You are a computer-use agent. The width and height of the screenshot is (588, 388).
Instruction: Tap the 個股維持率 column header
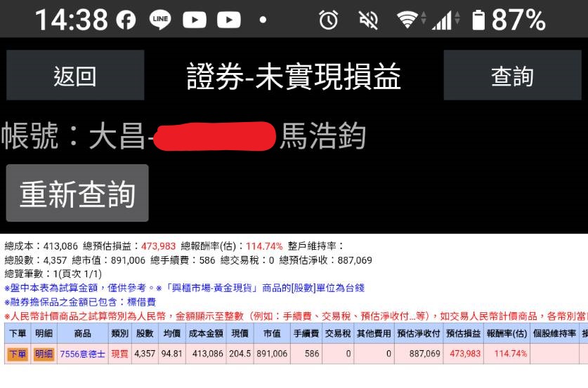(x=554, y=333)
